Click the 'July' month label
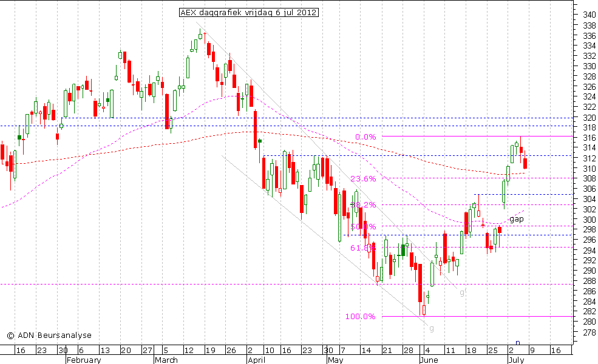This screenshot has height=364, width=598. tap(517, 360)
